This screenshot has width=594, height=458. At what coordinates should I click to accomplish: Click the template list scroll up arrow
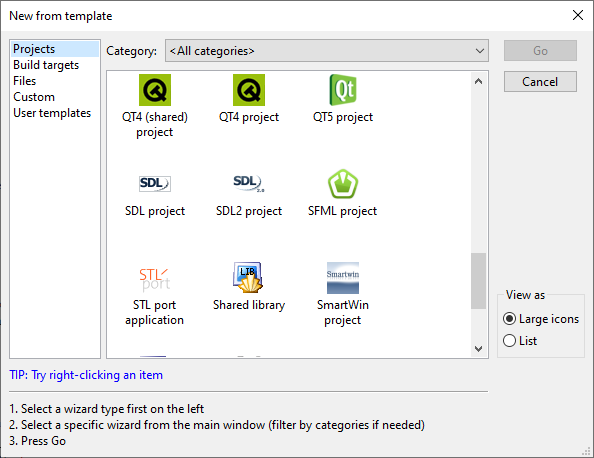click(478, 81)
